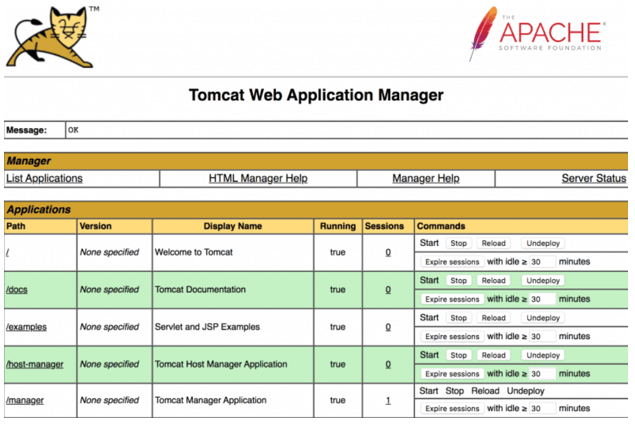Reload the Servlet and JSP Examples app

tap(493, 318)
